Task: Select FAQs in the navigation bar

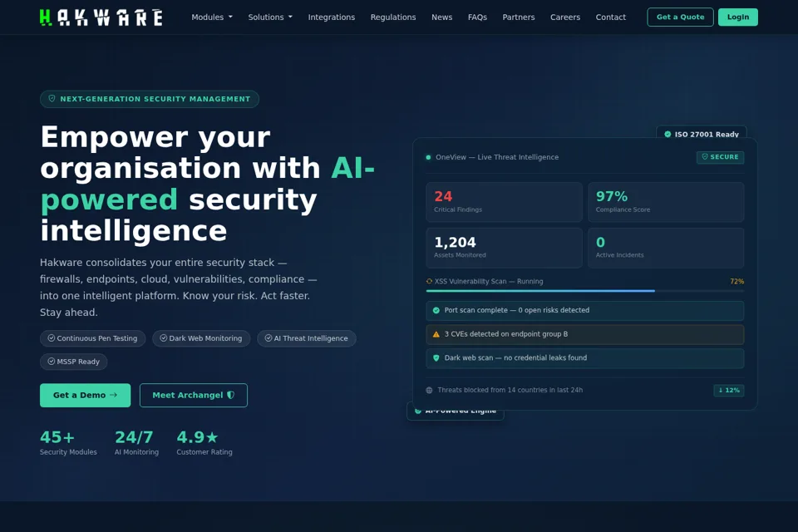Action: coord(477,17)
